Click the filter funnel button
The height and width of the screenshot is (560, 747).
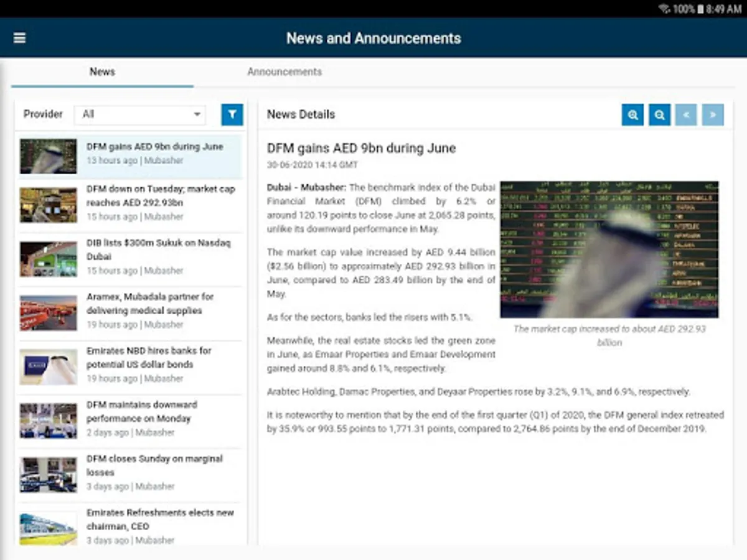click(232, 114)
